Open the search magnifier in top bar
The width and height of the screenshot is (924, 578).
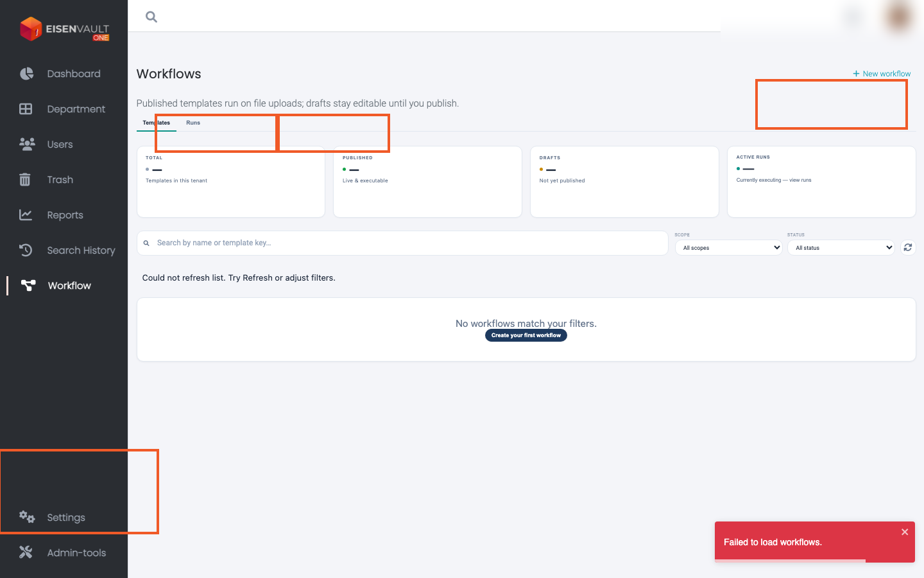click(x=151, y=17)
